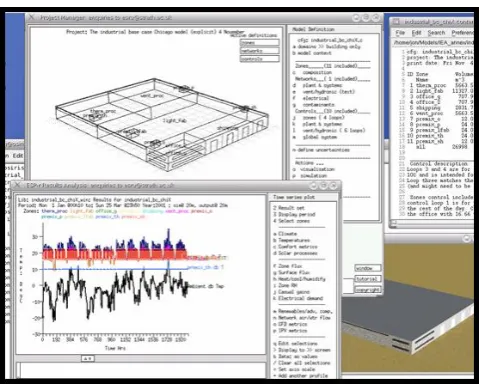Screen dimensions: 479x384
Task: Open Project Manager window menu X icon
Action: pyautogui.click(x=32, y=17)
